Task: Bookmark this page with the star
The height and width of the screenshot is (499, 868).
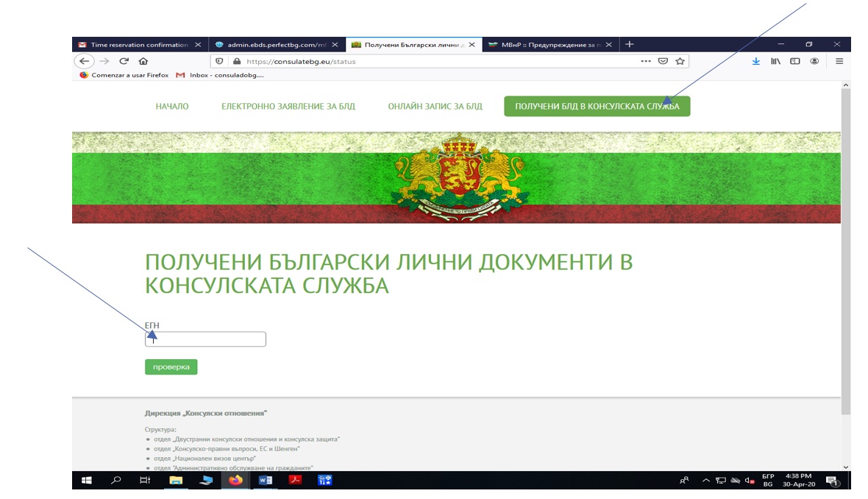Action: coord(680,61)
